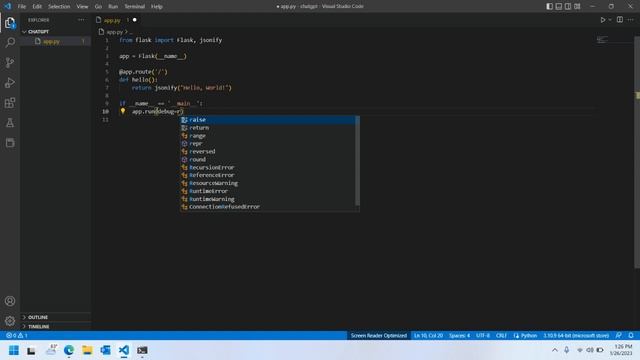640x360 pixels.
Task: Expand the TIMELINE section
Action: [56, 327]
